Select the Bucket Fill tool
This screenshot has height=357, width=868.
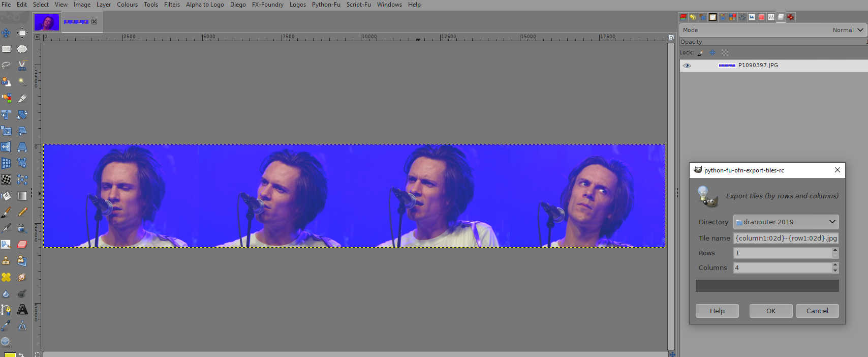[x=6, y=196]
